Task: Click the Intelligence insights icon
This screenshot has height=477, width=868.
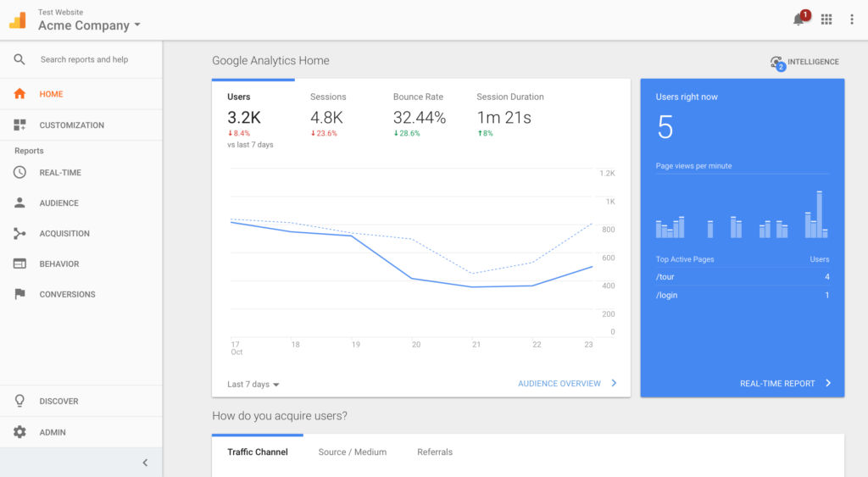Action: (x=776, y=62)
